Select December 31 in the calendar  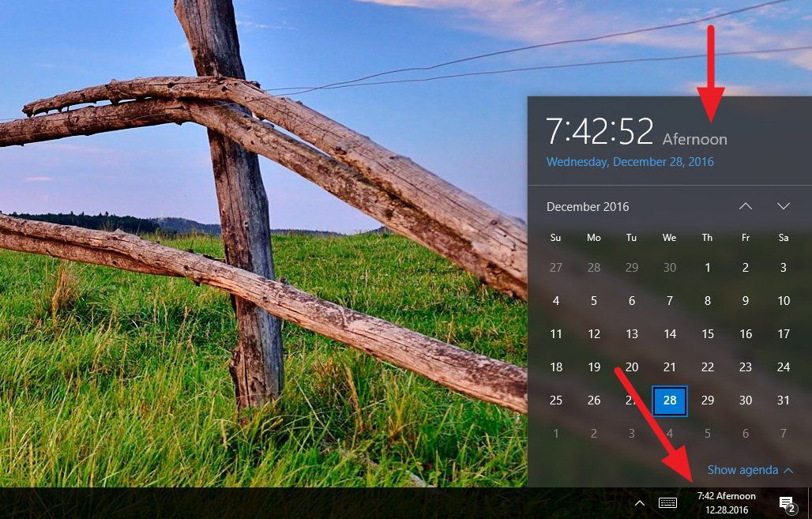(x=783, y=400)
